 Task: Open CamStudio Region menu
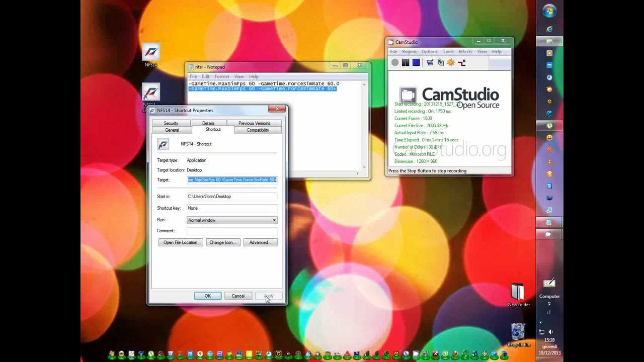tap(409, 52)
